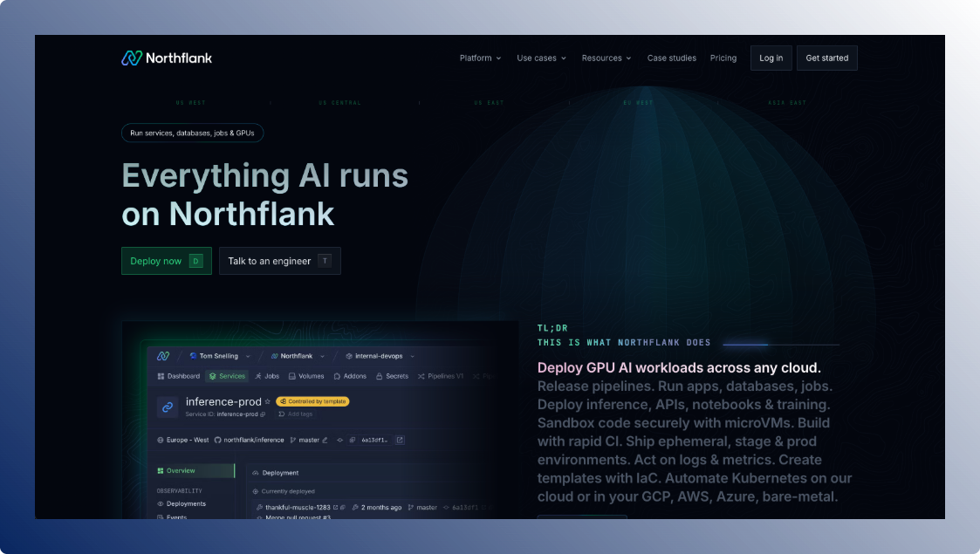Click the Overview sidebar icon
The width and height of the screenshot is (980, 554).
(161, 471)
